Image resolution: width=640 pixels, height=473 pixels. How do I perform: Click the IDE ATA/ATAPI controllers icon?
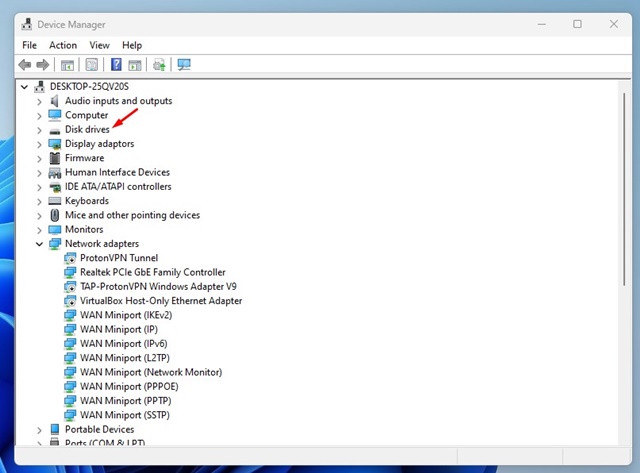(55, 187)
